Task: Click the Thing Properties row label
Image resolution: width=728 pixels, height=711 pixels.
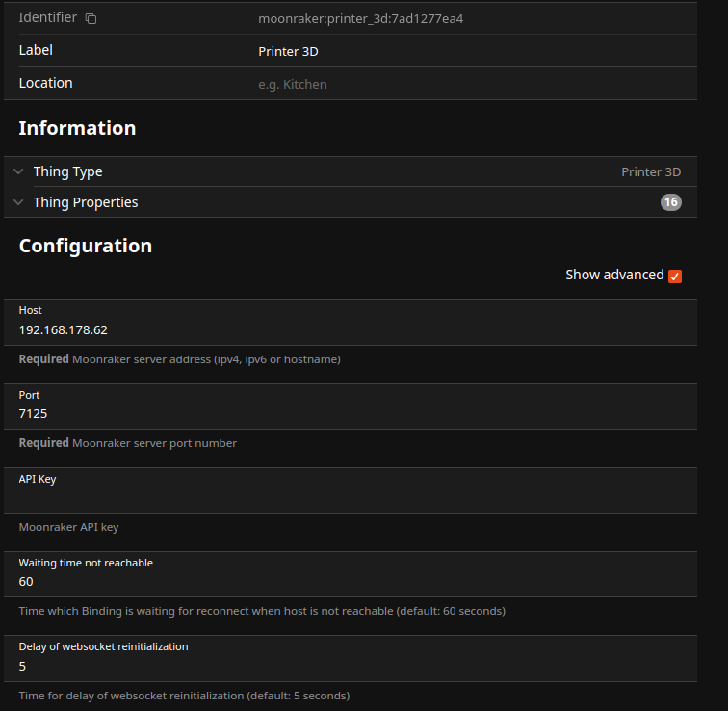Action: click(x=86, y=202)
